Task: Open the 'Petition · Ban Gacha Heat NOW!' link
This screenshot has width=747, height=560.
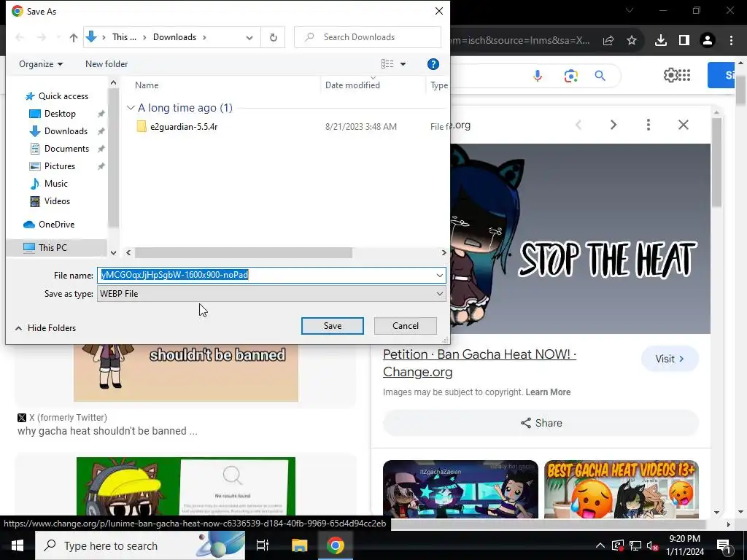Action: tap(479, 363)
